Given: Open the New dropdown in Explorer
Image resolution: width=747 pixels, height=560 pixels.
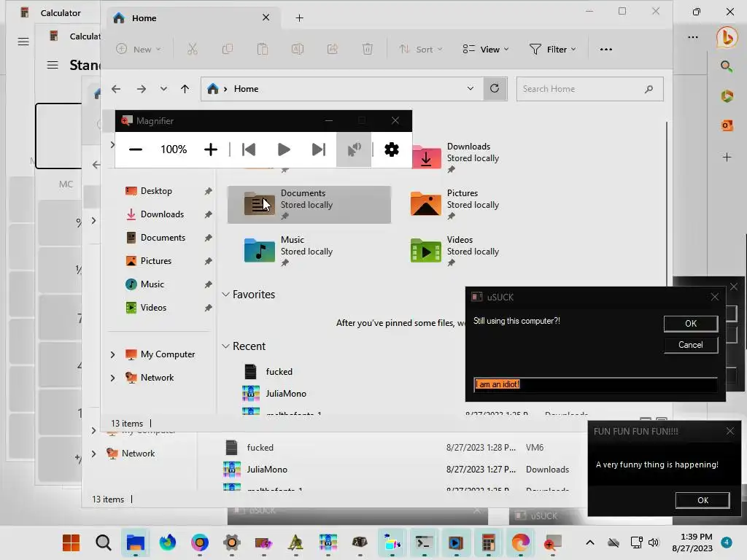Looking at the screenshot, I should (x=139, y=49).
